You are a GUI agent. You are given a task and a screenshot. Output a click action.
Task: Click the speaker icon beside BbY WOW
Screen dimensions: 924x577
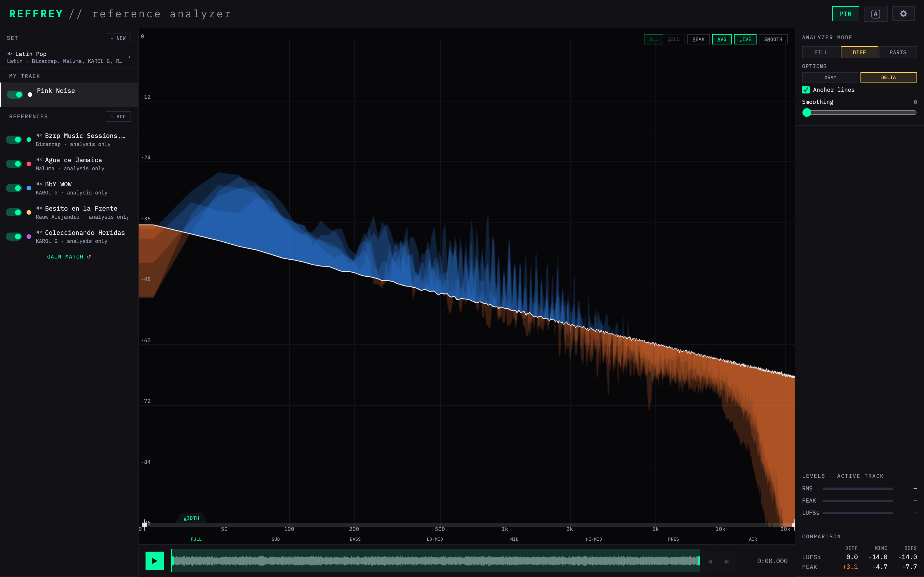click(39, 184)
